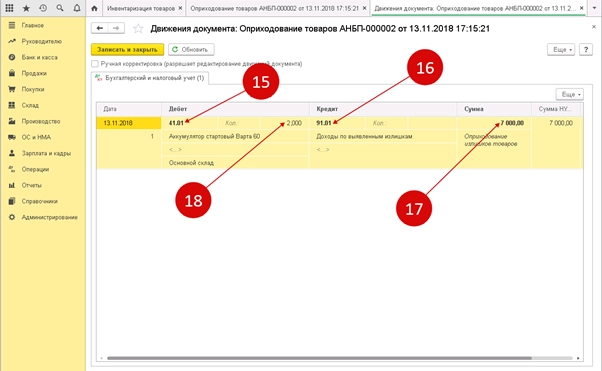Open Руководителю section icon
The height and width of the screenshot is (371, 602).
coord(12,41)
